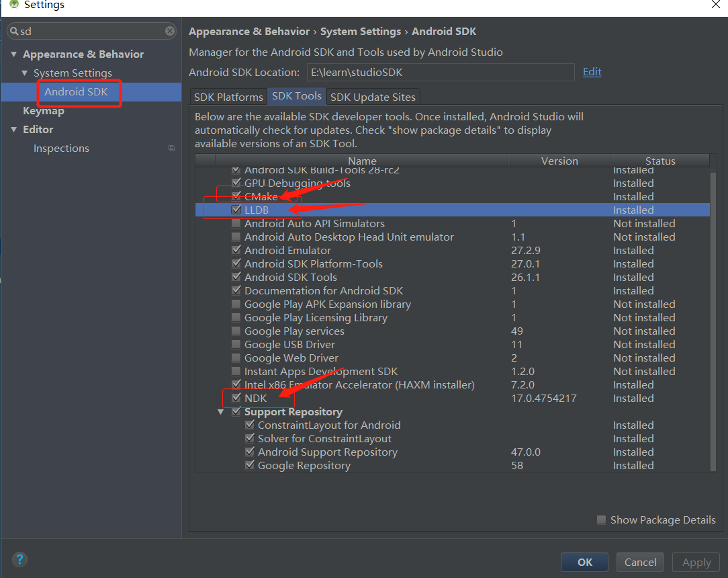Image resolution: width=728 pixels, height=578 pixels.
Task: Enable Show Package Details
Action: [x=601, y=520]
